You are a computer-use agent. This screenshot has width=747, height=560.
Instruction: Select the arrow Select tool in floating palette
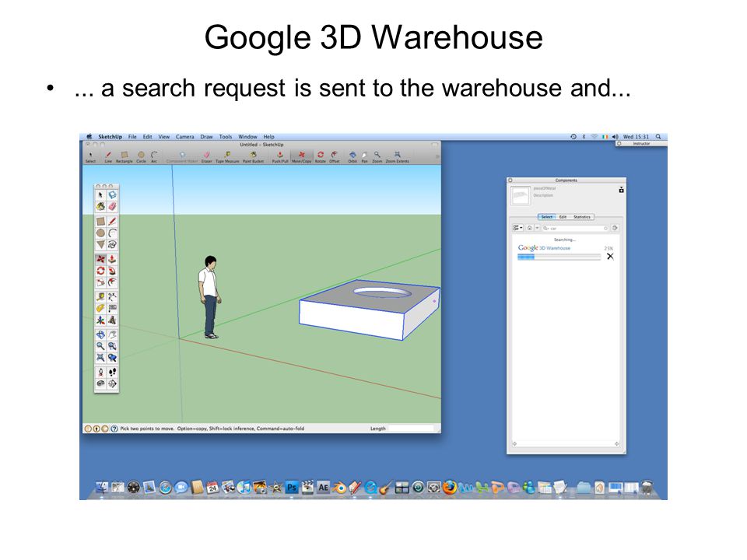click(100, 194)
